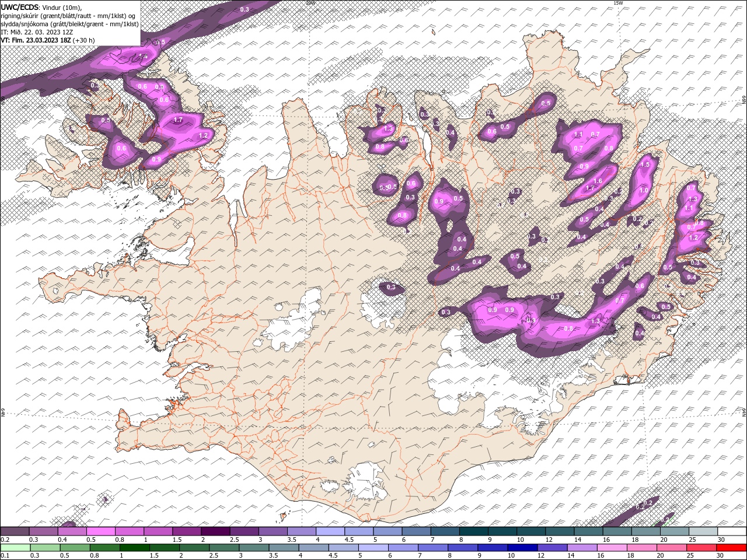Pick the darkest teal swatch labeled 8, upper scale
The image size is (747, 560).
pyautogui.click(x=473, y=531)
